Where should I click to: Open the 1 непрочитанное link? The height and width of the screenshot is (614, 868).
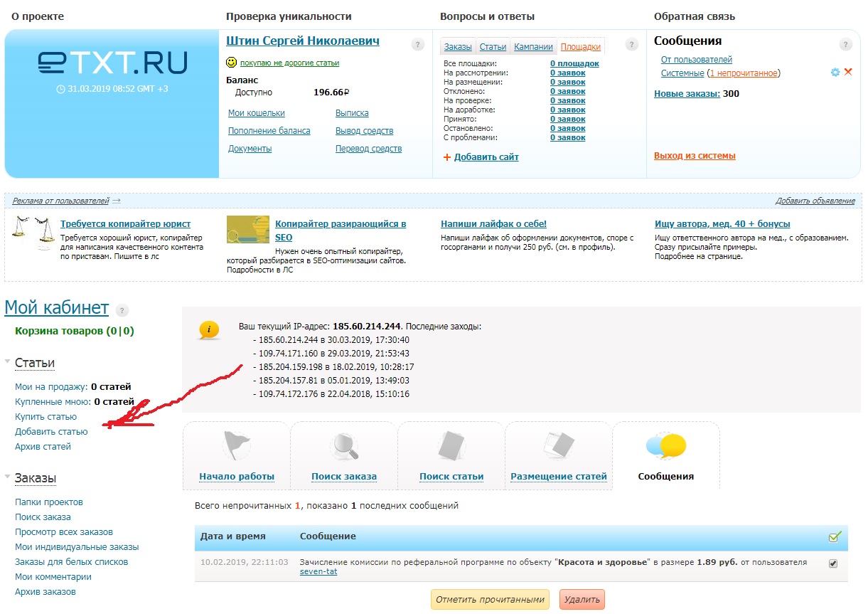[x=744, y=73]
